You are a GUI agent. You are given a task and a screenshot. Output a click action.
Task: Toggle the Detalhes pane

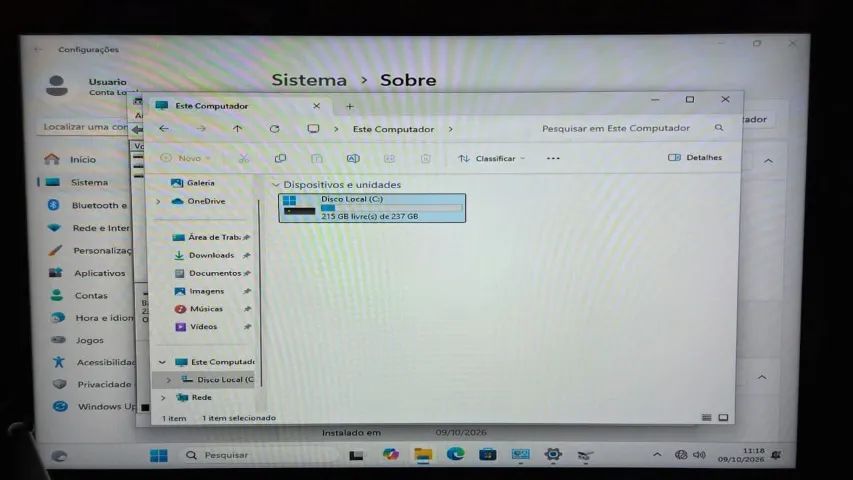pyautogui.click(x=695, y=157)
